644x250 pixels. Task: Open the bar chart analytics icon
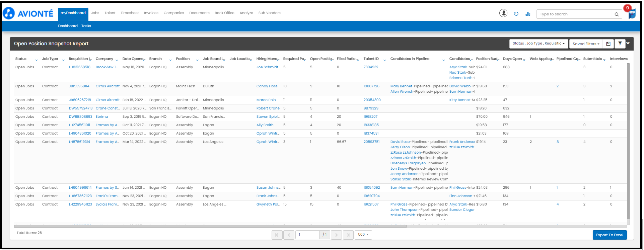pyautogui.click(x=528, y=14)
